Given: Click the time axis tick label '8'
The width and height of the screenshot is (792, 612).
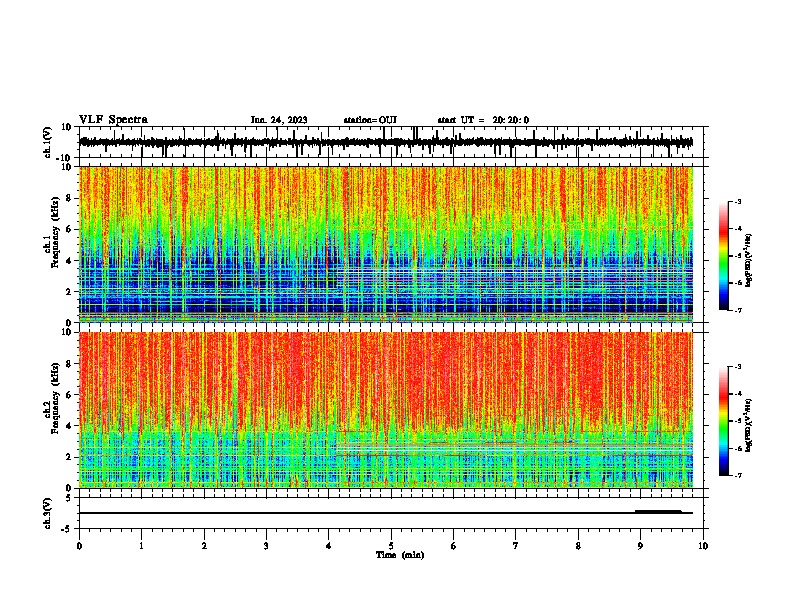Looking at the screenshot, I should [x=578, y=546].
